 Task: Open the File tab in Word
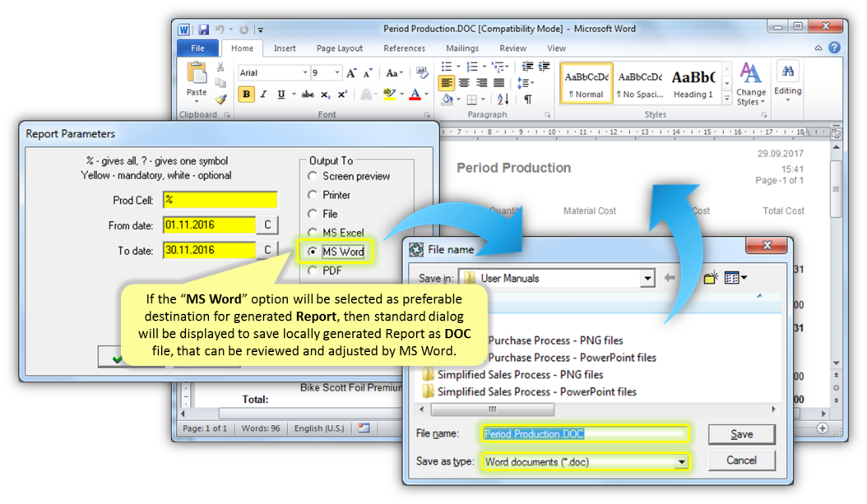coord(197,48)
